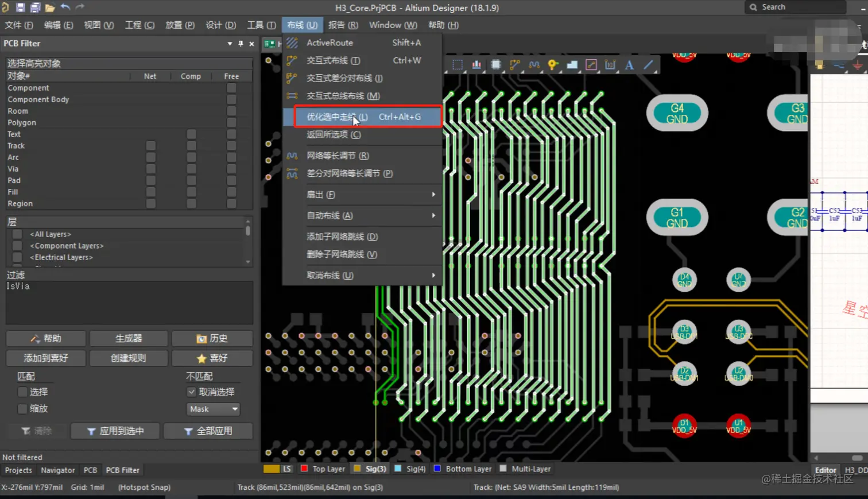Choose the interactive routing tool icon
Viewport: 868px width, 499px height.
pos(515,65)
